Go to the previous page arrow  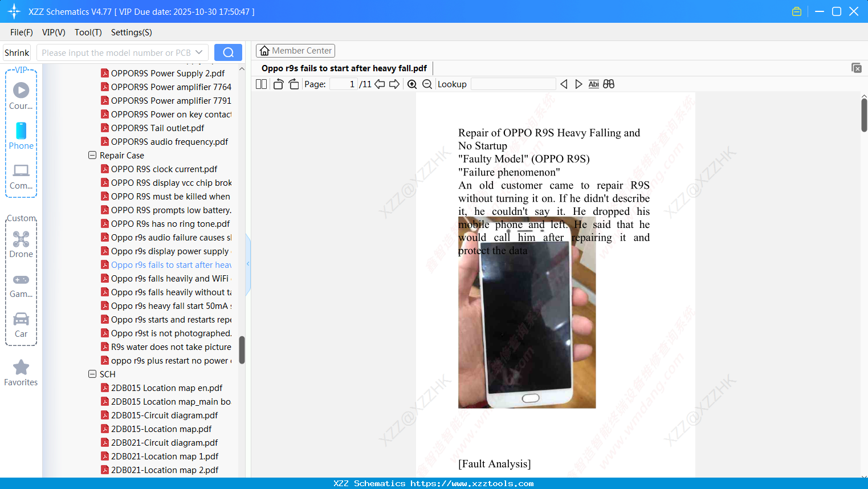coord(380,84)
